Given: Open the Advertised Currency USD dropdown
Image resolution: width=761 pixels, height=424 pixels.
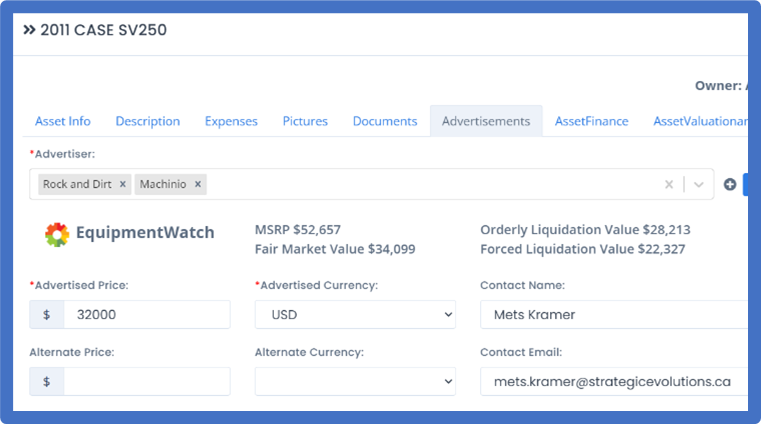Looking at the screenshot, I should pos(355,314).
